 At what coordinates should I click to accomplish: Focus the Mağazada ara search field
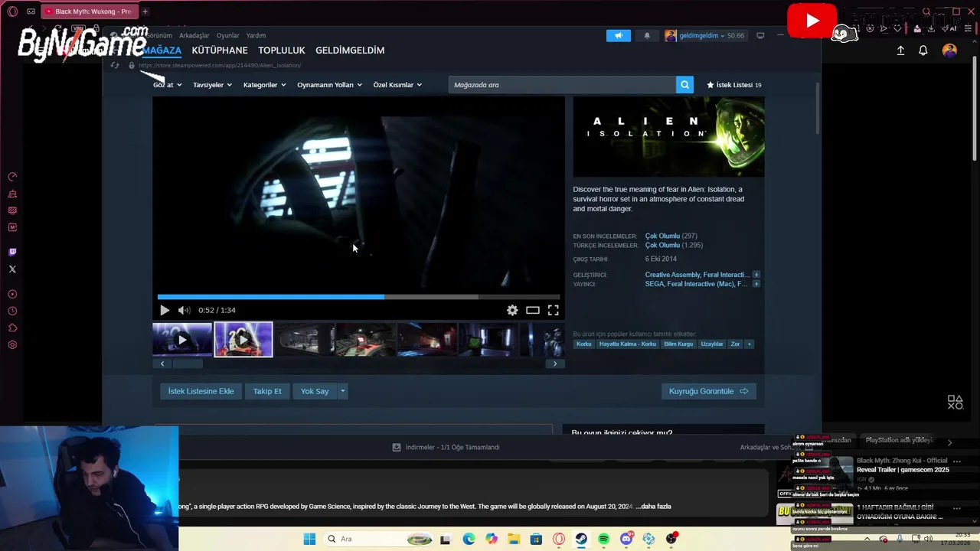pyautogui.click(x=562, y=85)
